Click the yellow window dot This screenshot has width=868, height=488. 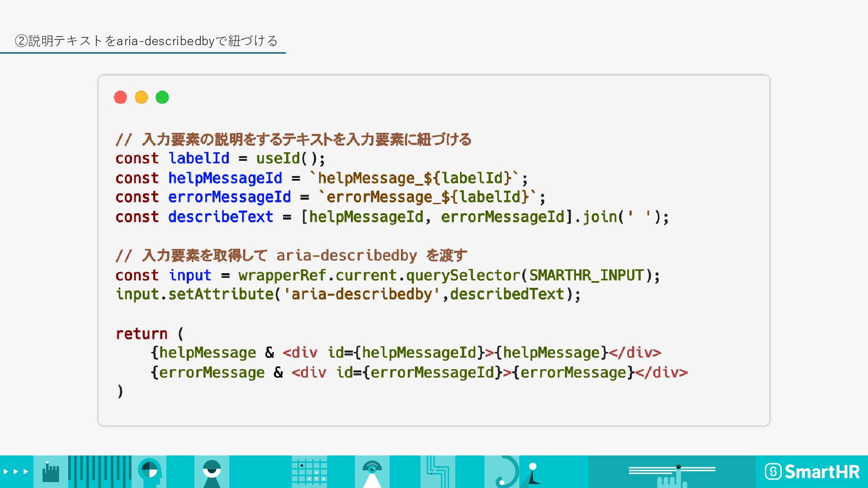142,97
